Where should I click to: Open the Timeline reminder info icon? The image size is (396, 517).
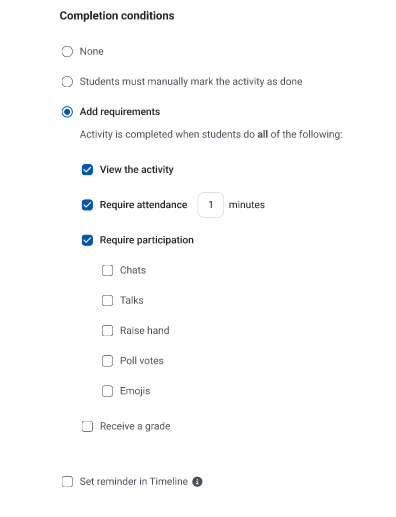point(197,482)
